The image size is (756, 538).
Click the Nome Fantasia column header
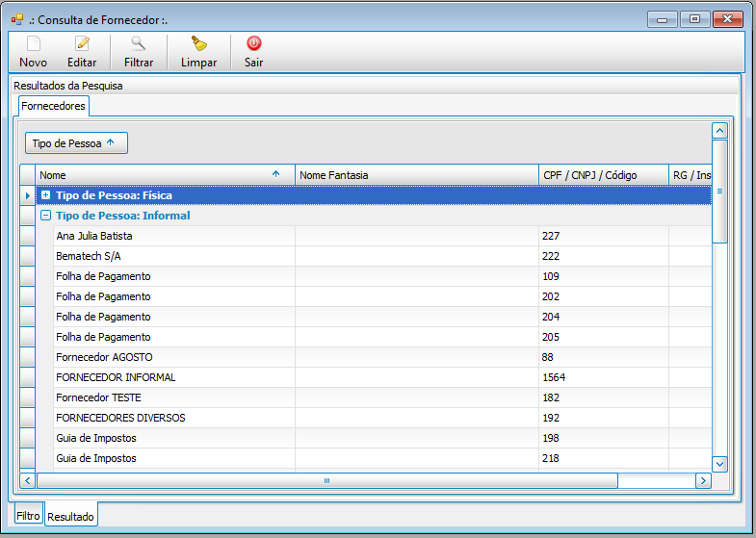(x=417, y=175)
